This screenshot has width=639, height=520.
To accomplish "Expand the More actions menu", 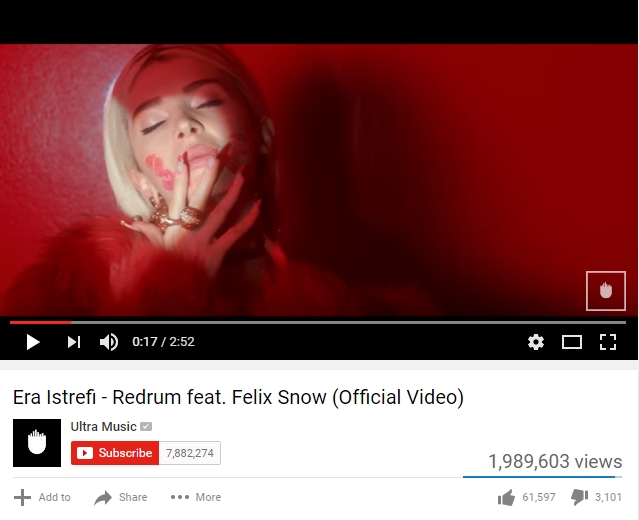I will [196, 497].
